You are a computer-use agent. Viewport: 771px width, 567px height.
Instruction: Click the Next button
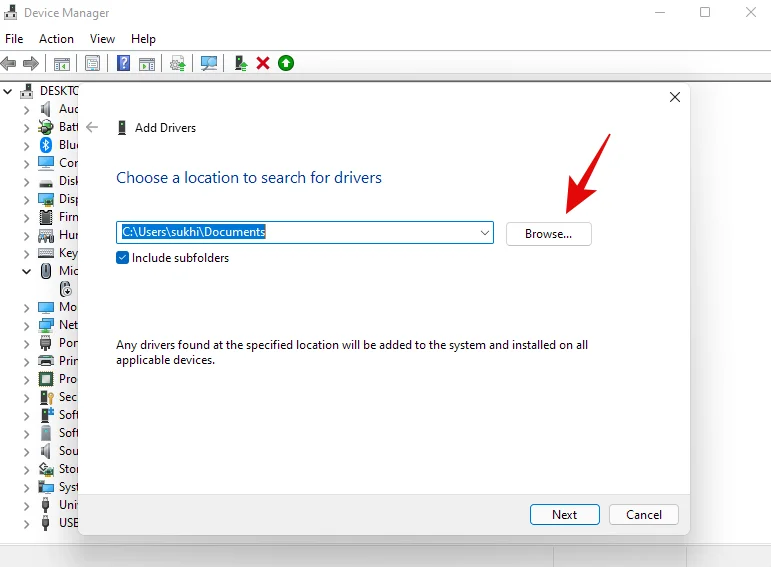pos(564,514)
